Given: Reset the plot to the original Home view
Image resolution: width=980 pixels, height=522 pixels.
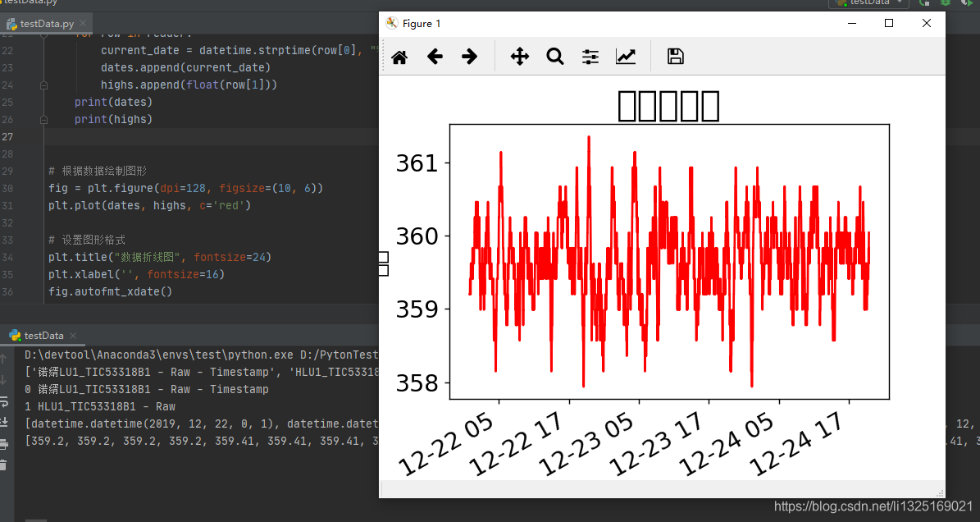Looking at the screenshot, I should tap(399, 57).
